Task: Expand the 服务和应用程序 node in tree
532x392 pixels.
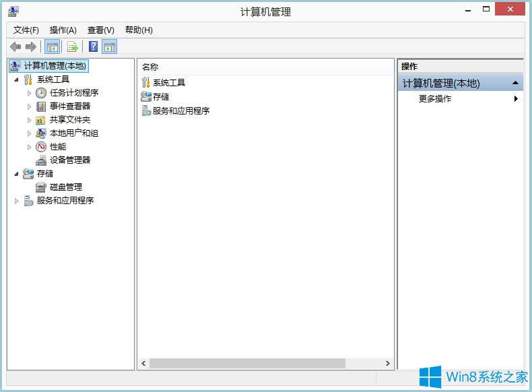Action: click(16, 201)
